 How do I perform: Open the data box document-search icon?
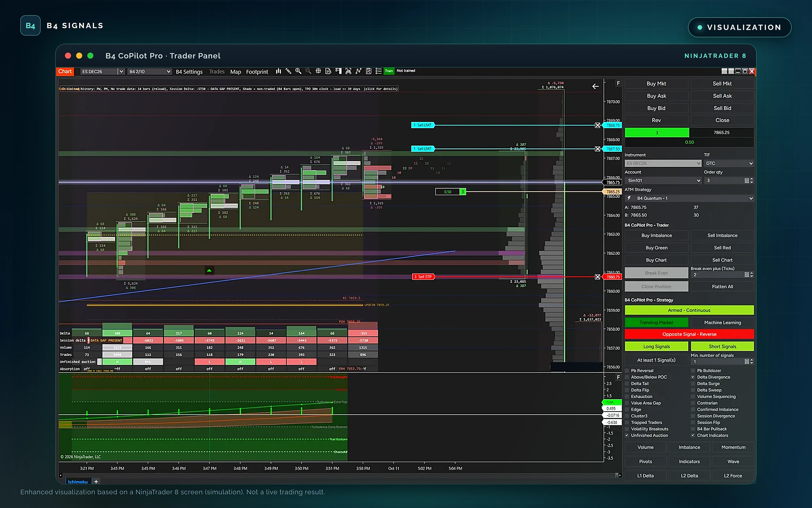pyautogui.click(x=328, y=71)
